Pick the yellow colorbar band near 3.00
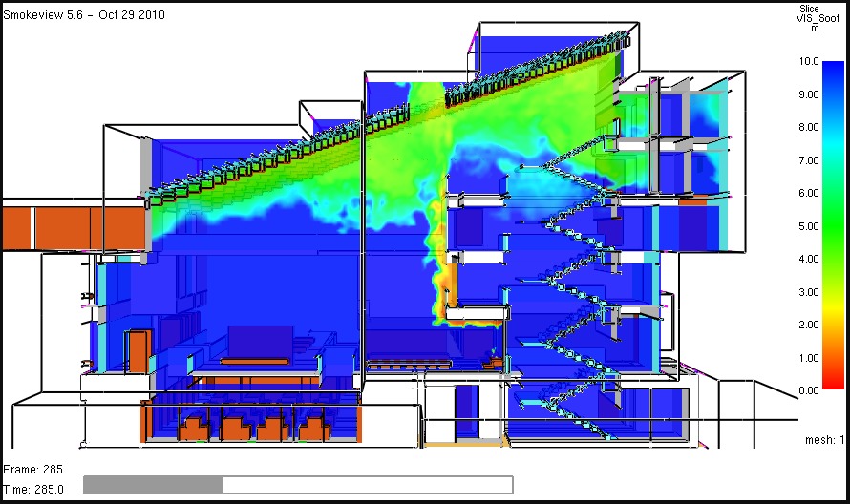Image resolution: width=850 pixels, height=504 pixels. [833, 292]
